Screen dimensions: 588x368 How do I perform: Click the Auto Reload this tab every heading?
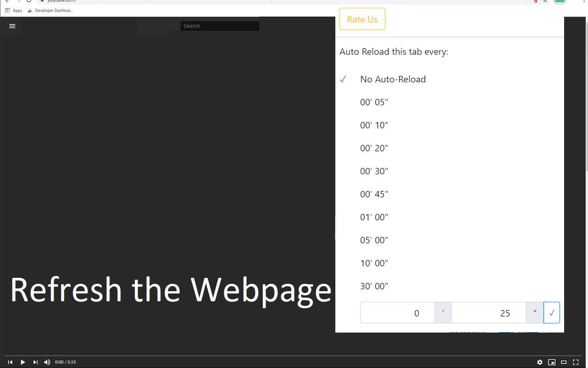394,52
